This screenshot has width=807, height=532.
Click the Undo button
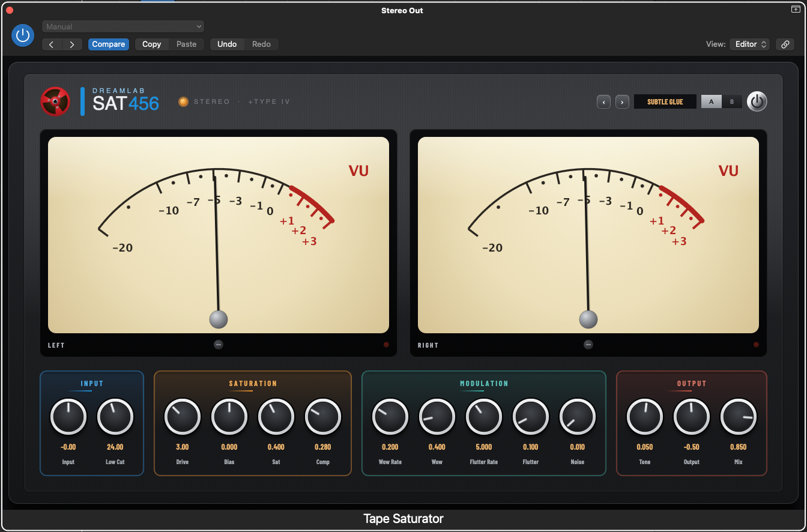(x=227, y=44)
